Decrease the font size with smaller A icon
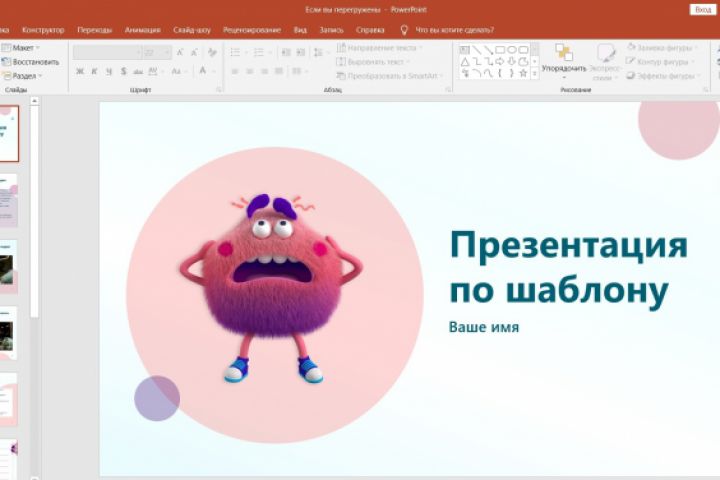 tap(194, 52)
